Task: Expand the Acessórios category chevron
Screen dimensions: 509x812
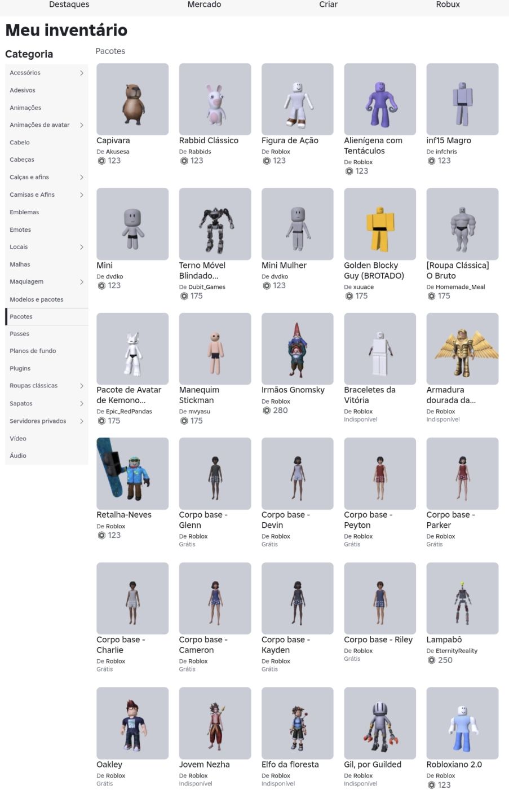Action: 82,73
